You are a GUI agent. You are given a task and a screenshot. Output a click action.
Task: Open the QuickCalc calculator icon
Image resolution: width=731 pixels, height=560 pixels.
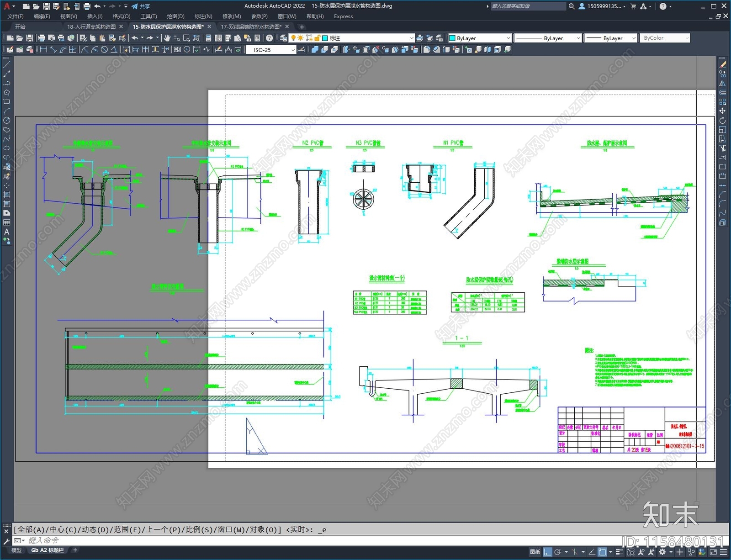click(x=257, y=38)
